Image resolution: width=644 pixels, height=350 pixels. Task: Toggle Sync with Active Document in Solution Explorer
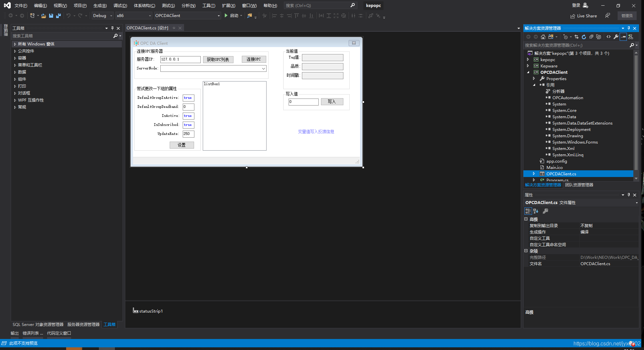point(577,37)
